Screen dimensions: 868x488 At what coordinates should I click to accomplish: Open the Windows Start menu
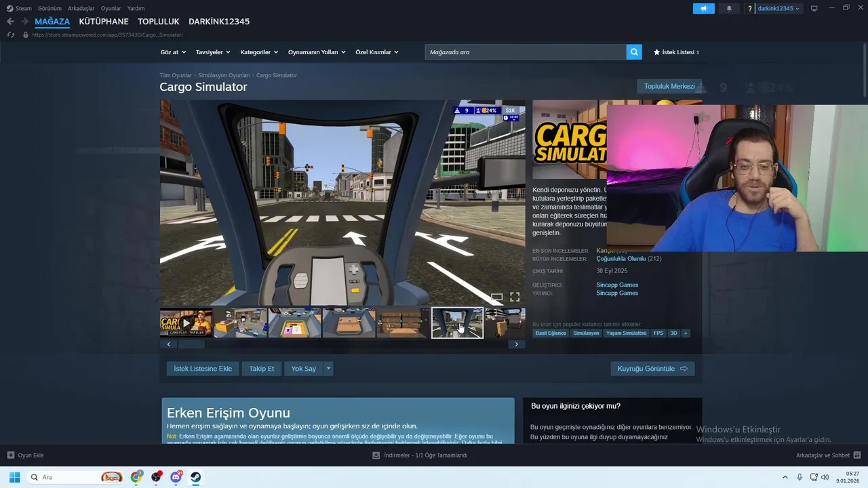point(14,477)
